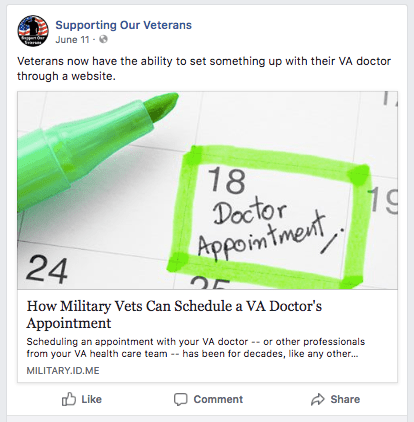The width and height of the screenshot is (414, 422).
Task: Select the post caption about VA doctor
Action: click(x=204, y=69)
